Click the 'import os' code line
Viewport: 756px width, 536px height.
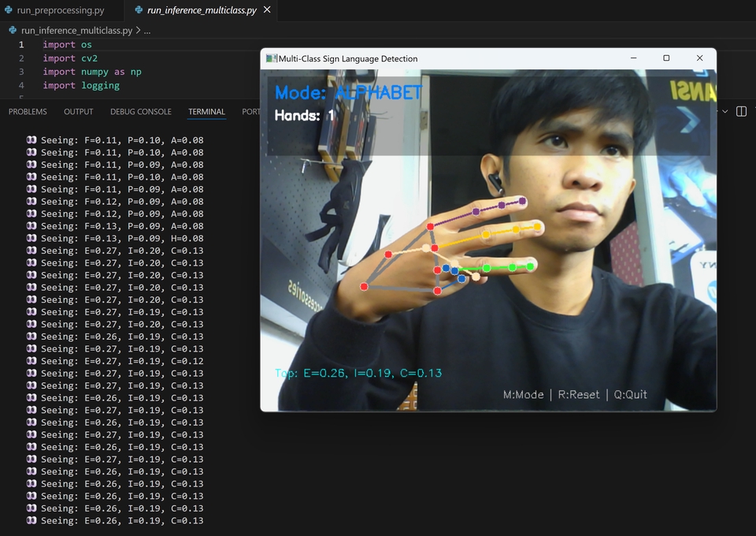pos(67,44)
